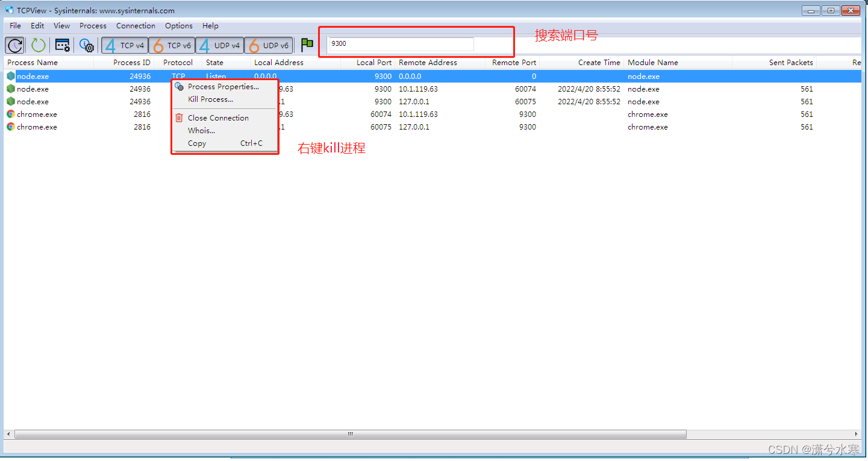Toggle the TCP v6 filter
Image resolution: width=868 pixels, height=461 pixels.
pos(172,45)
